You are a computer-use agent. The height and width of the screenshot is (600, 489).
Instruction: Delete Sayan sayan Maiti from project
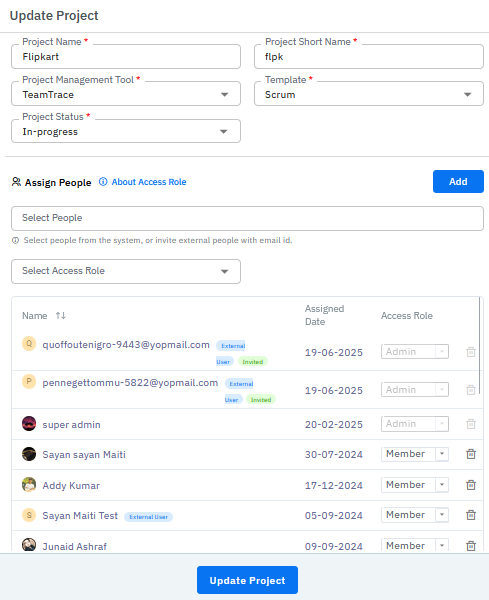coord(471,454)
